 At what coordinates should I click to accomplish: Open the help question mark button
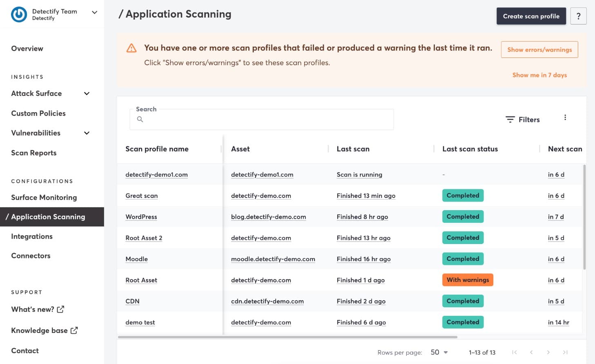pyautogui.click(x=578, y=16)
